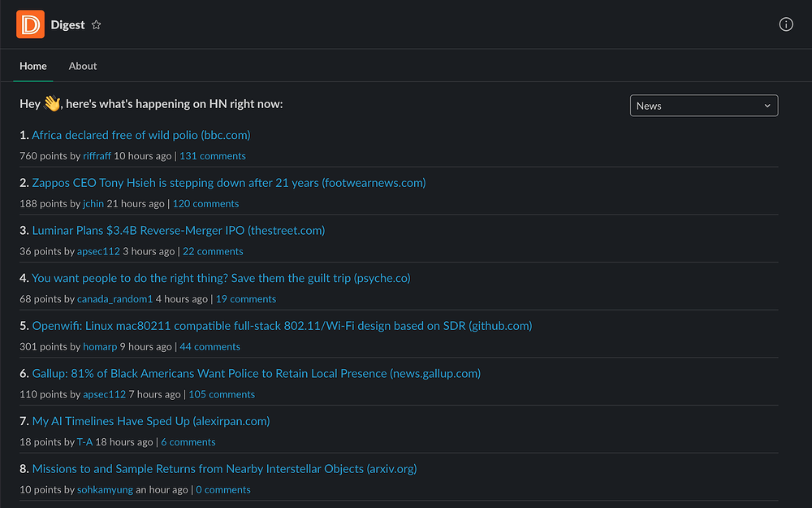Open the 105 comments link
This screenshot has width=812, height=508.
pos(222,394)
